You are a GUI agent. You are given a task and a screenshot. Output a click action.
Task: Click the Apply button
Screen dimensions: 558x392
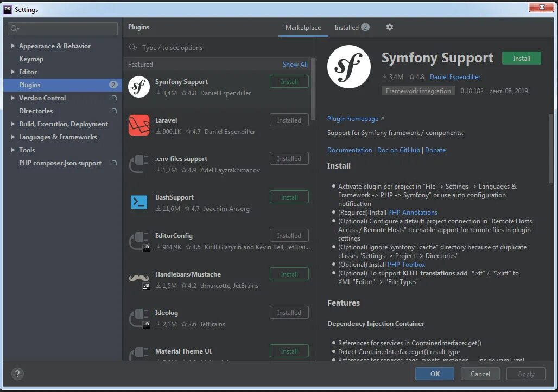pos(525,374)
